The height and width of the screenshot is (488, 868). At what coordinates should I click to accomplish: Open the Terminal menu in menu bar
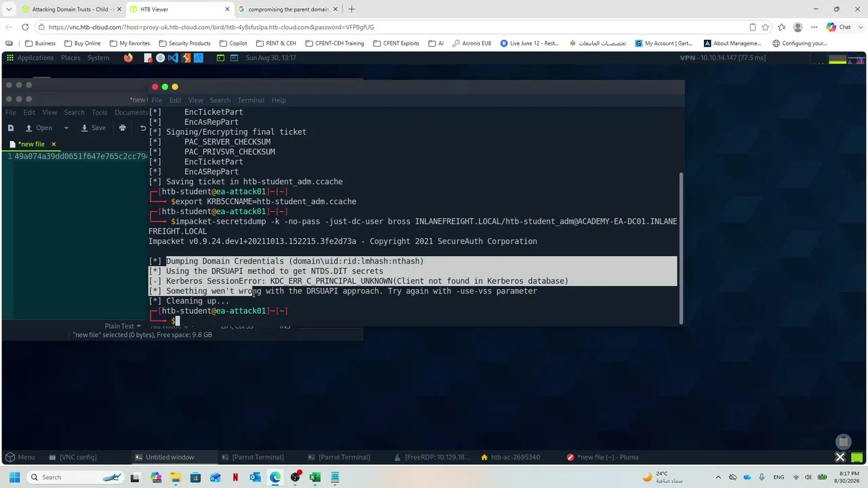251,100
